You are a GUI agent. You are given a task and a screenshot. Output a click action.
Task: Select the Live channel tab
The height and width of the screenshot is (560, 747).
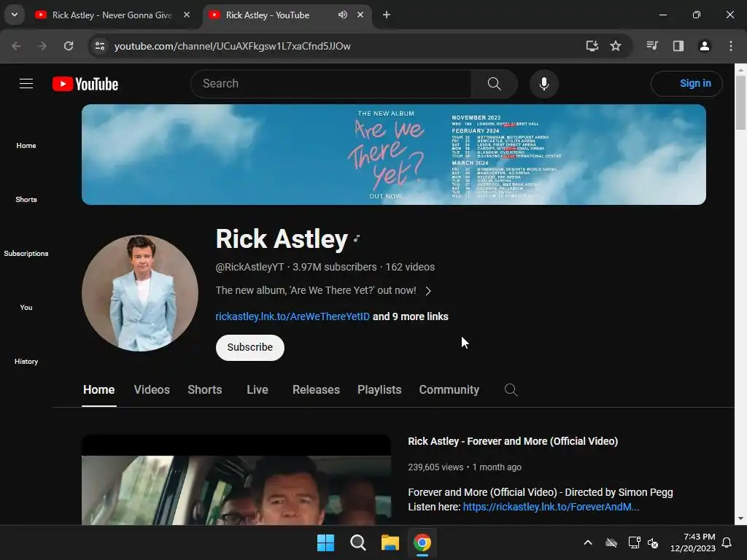tap(258, 390)
